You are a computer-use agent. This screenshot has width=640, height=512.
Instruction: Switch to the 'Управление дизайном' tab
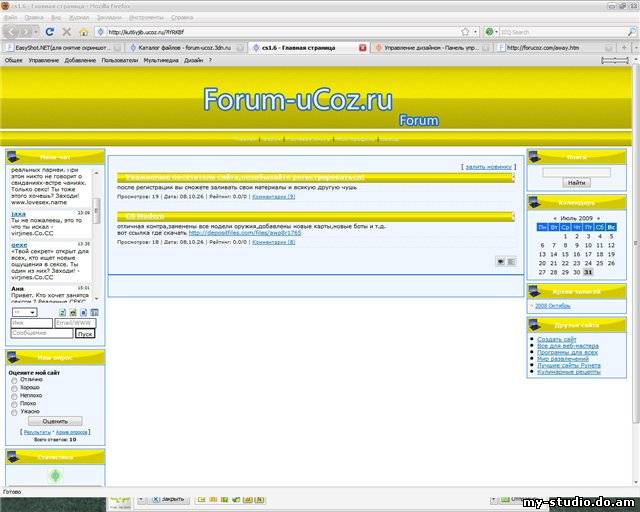(x=431, y=48)
